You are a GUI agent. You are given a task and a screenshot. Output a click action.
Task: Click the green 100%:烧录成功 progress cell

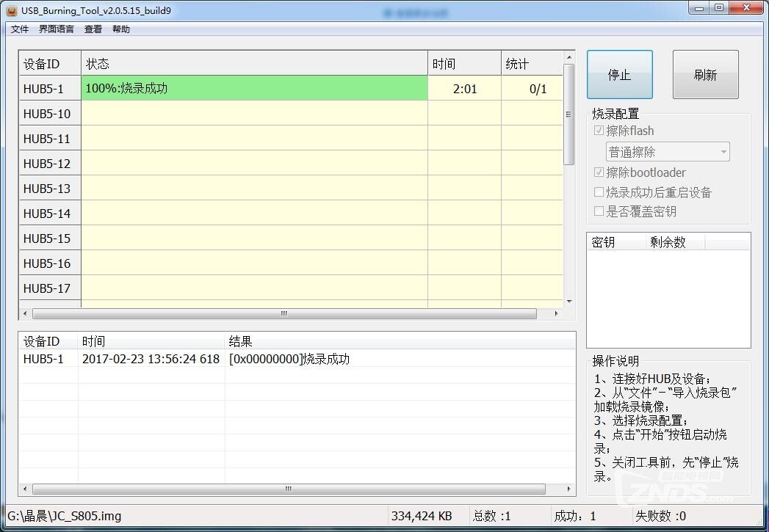tap(253, 88)
